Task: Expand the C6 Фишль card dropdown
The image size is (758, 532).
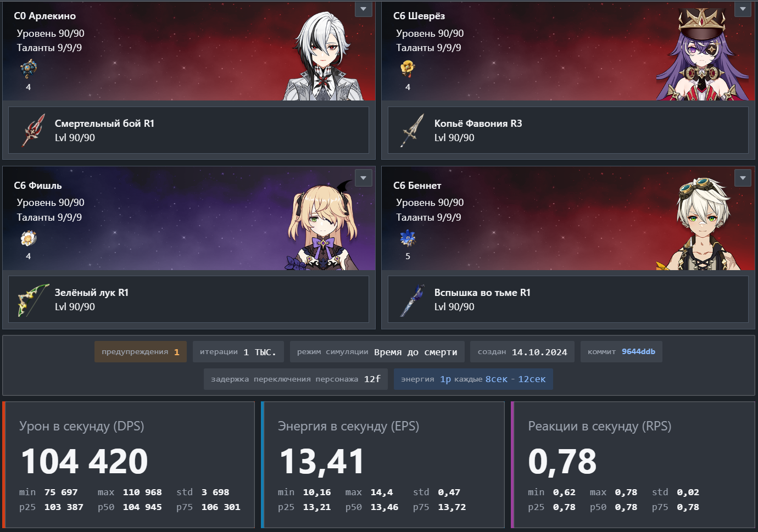Action: pyautogui.click(x=364, y=178)
